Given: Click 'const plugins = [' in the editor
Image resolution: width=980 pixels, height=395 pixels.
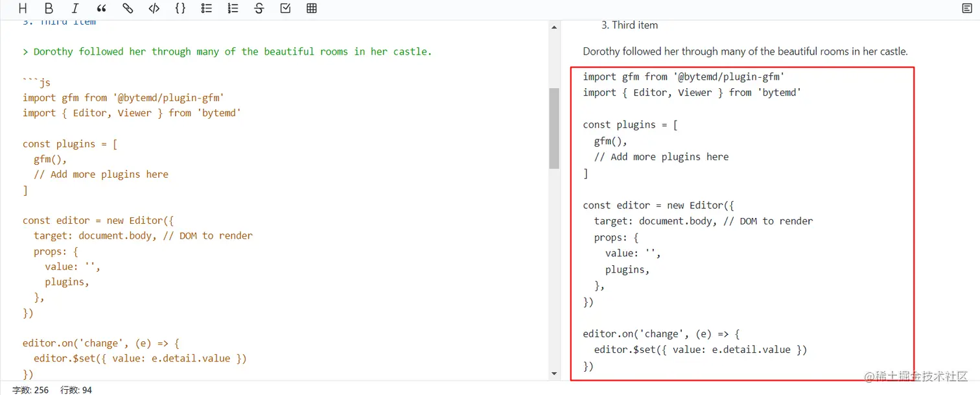Looking at the screenshot, I should (70, 144).
